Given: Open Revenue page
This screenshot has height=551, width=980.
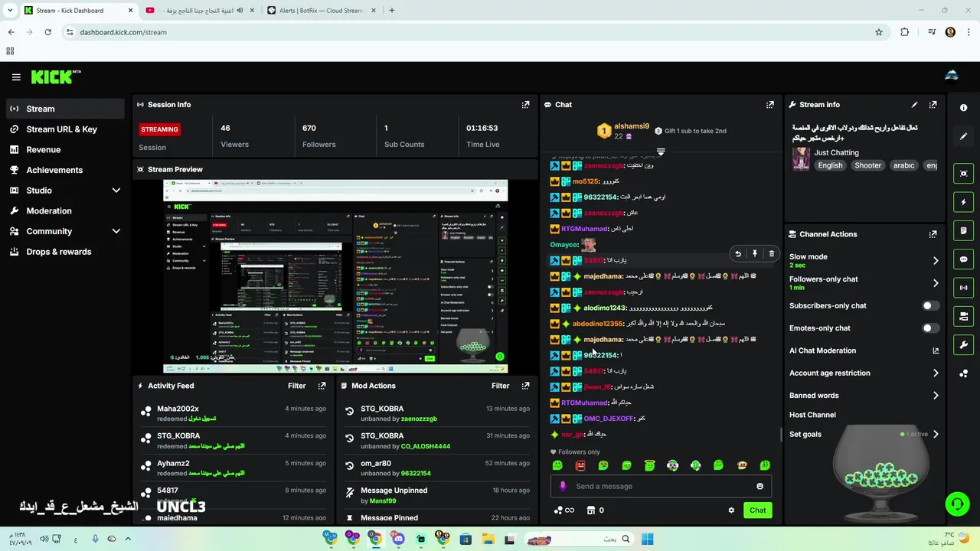Looking at the screenshot, I should 64,150.
